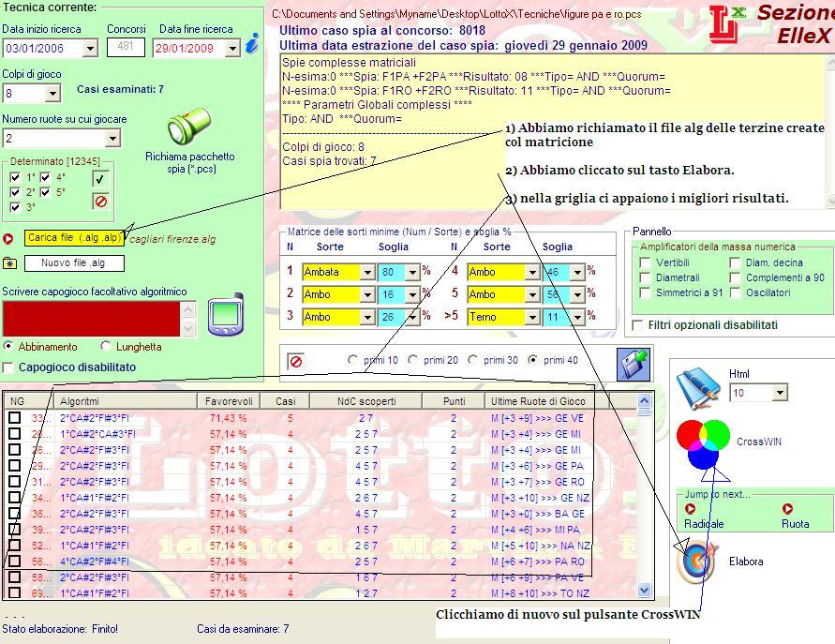Image resolution: width=835 pixels, height=644 pixels.
Task: Open the Soglia 16 dropdown in row 2
Action: (412, 294)
